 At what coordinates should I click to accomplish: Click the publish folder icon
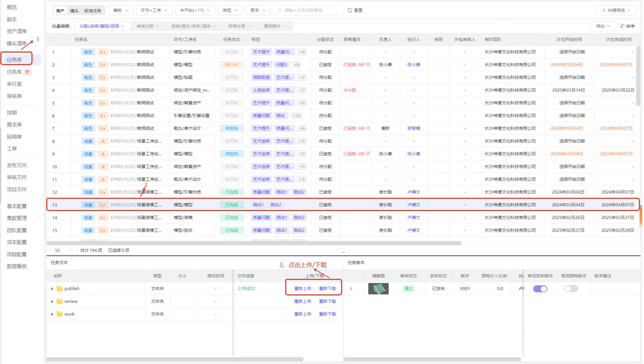(60, 289)
